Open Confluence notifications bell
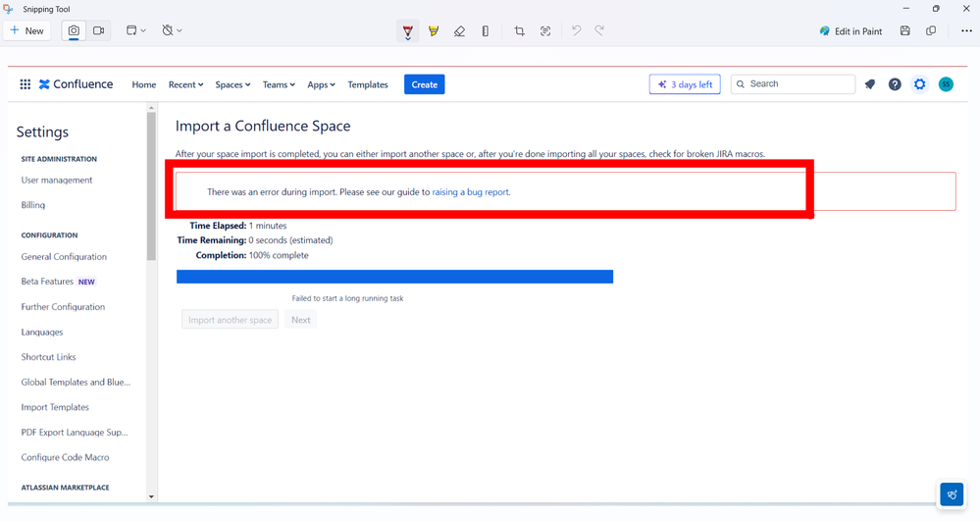The height and width of the screenshot is (521, 980). pyautogui.click(x=870, y=84)
